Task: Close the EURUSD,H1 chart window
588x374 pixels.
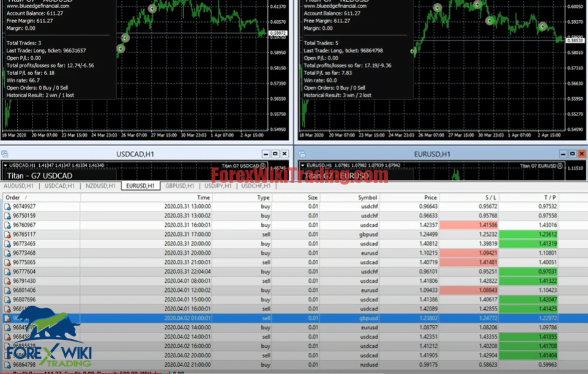Action: 582,154
